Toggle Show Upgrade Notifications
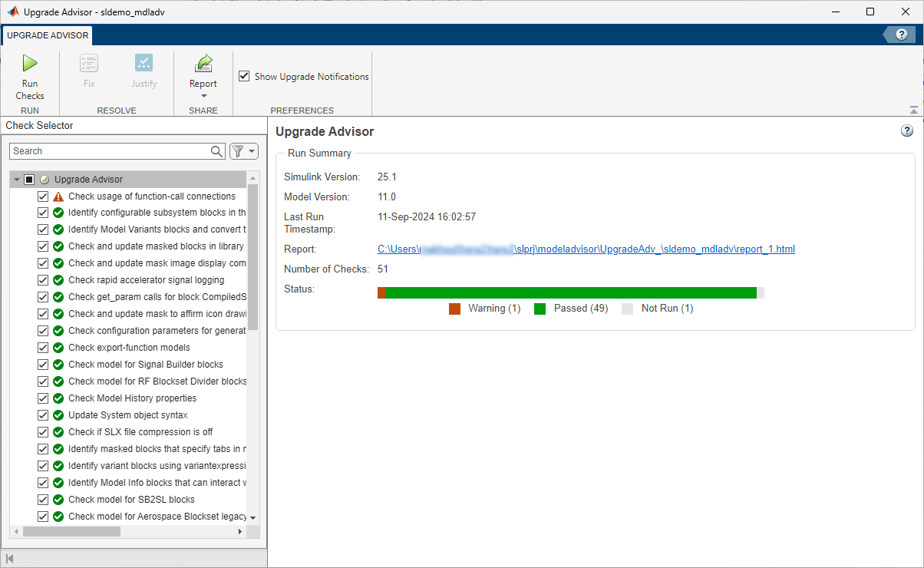Viewport: 924px width, 568px height. pyautogui.click(x=244, y=76)
